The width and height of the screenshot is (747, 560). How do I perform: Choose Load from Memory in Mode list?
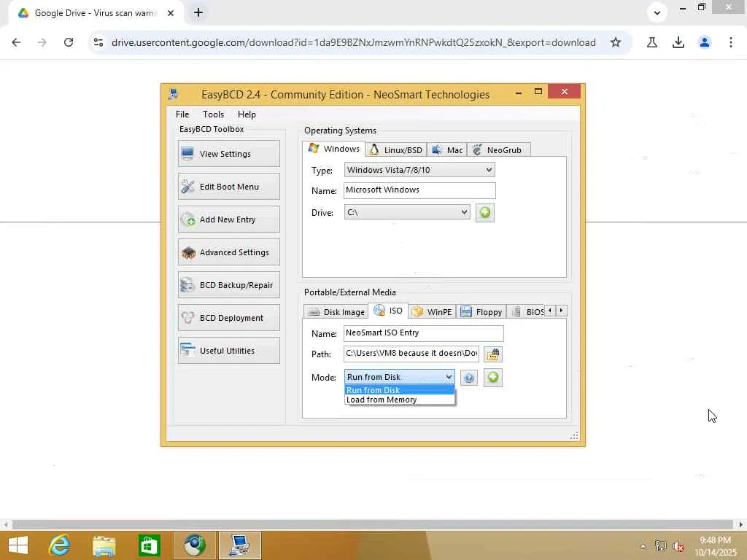click(x=399, y=400)
